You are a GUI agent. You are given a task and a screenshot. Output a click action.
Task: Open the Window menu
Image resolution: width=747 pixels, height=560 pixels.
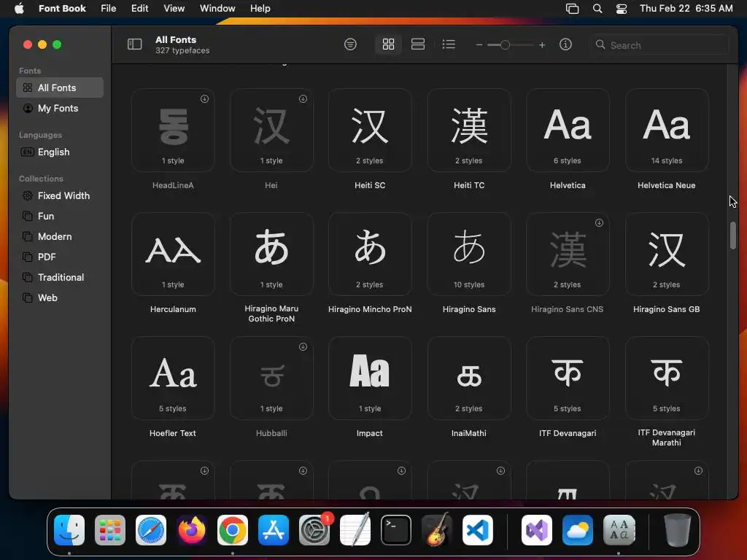click(217, 8)
